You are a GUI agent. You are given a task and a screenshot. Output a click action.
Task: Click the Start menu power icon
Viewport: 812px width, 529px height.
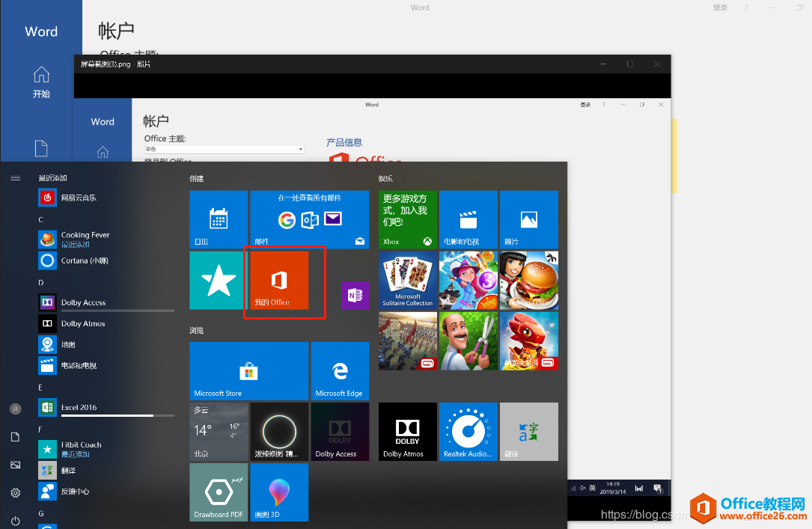(x=16, y=520)
